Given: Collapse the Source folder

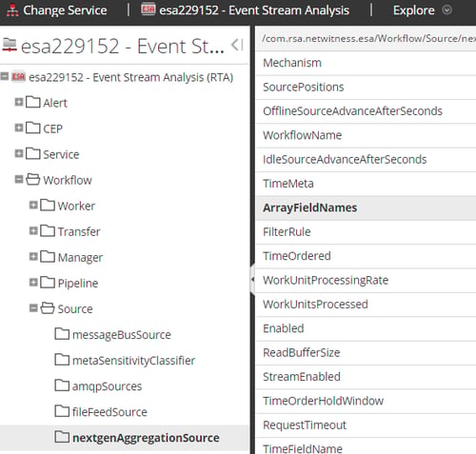Looking at the screenshot, I should tap(33, 307).
